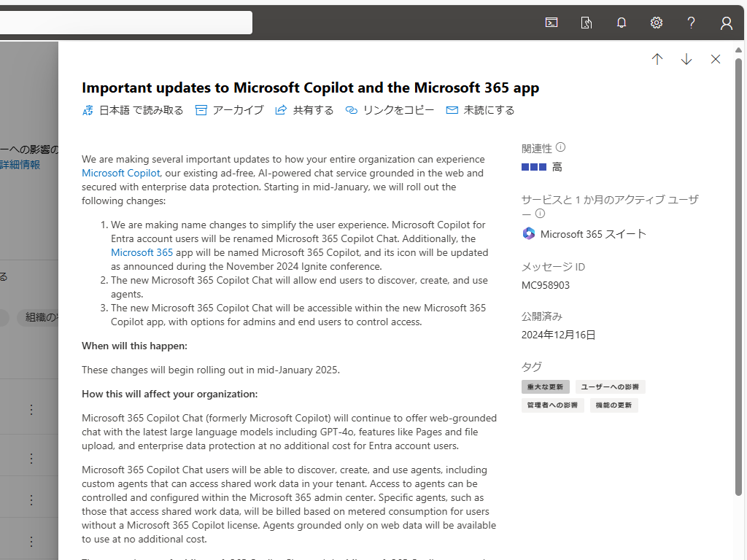Viewport: 747px width, 560px height.
Task: Mark message unread via 未読にする
Action: tap(489, 111)
